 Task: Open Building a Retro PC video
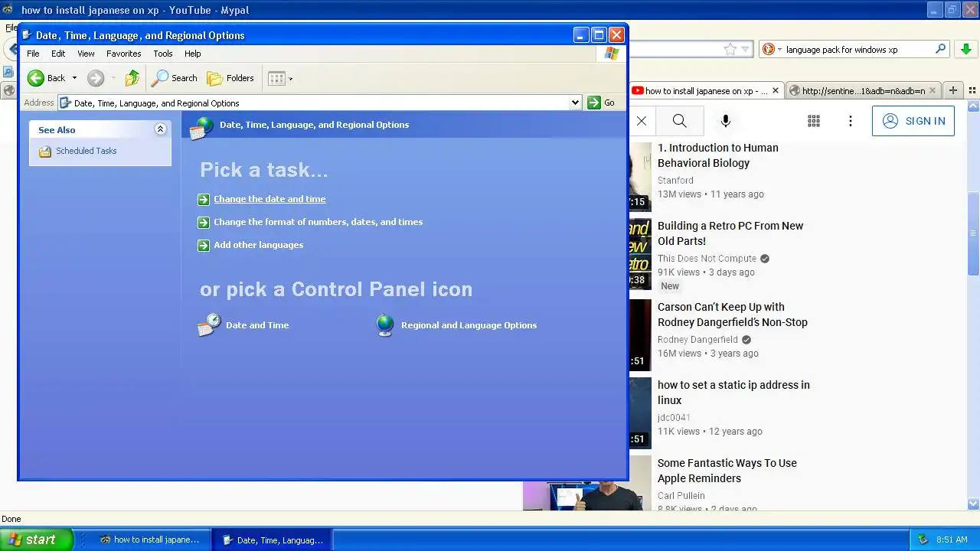(730, 233)
